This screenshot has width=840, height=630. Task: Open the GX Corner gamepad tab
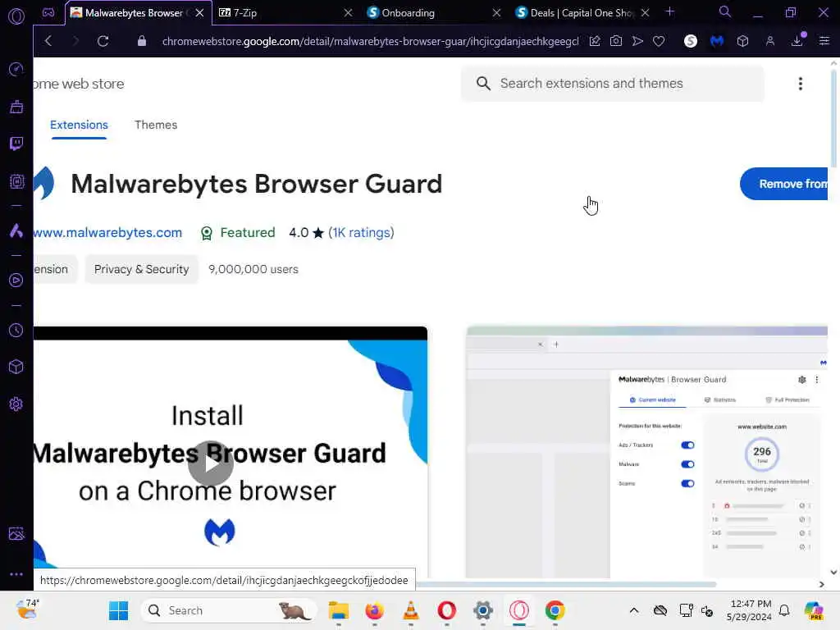click(x=48, y=12)
